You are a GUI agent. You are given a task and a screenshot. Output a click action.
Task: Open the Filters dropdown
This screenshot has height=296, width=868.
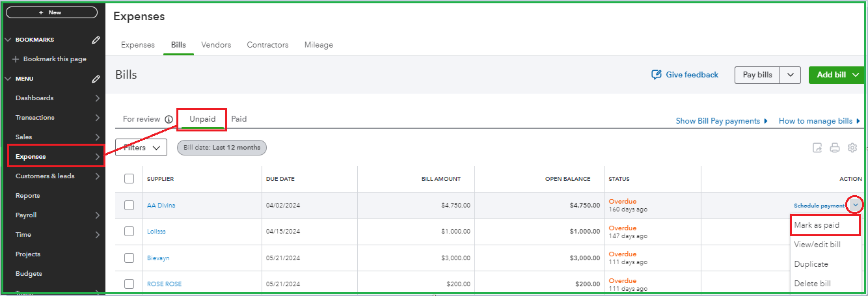click(x=141, y=148)
